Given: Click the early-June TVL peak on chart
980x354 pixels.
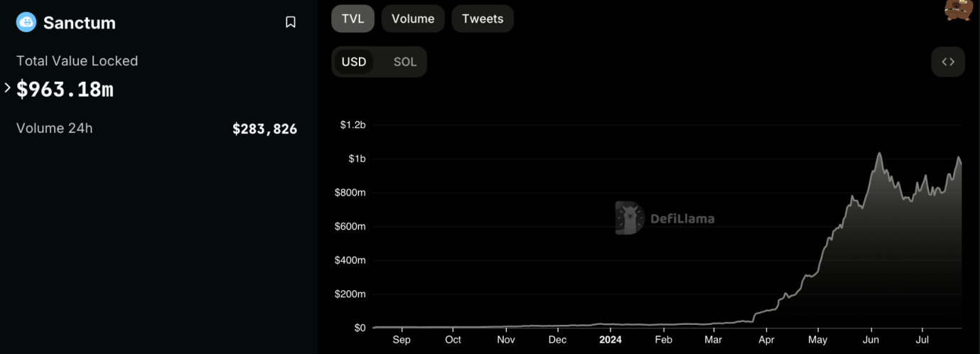Looking at the screenshot, I should pos(880,154).
